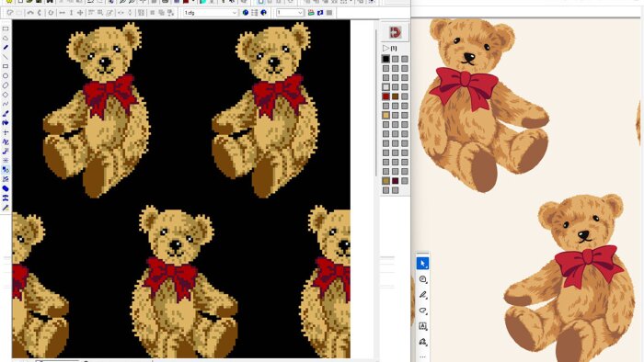This screenshot has height=362, width=644.
Task: Select the eyedropper tool at toolbox bottom
Action: tap(6, 208)
